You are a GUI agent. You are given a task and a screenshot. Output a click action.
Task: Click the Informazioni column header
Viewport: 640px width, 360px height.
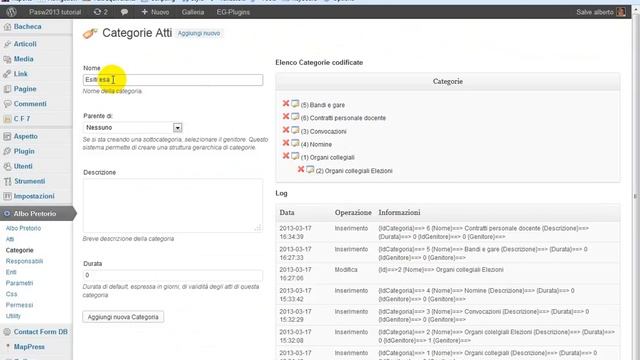pyautogui.click(x=399, y=213)
